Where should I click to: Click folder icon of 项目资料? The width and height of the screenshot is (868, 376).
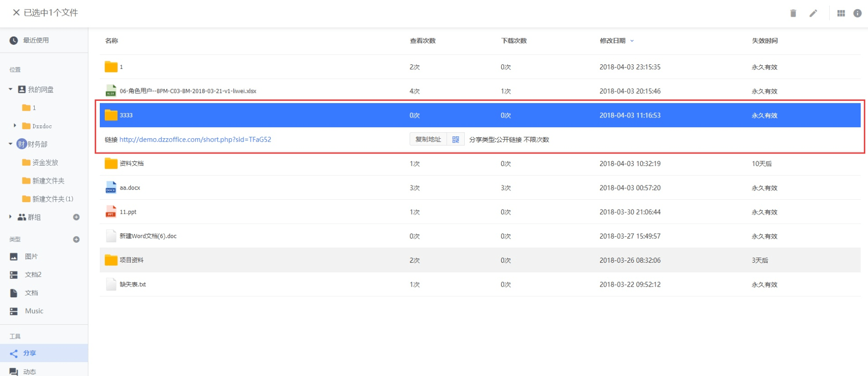[111, 260]
